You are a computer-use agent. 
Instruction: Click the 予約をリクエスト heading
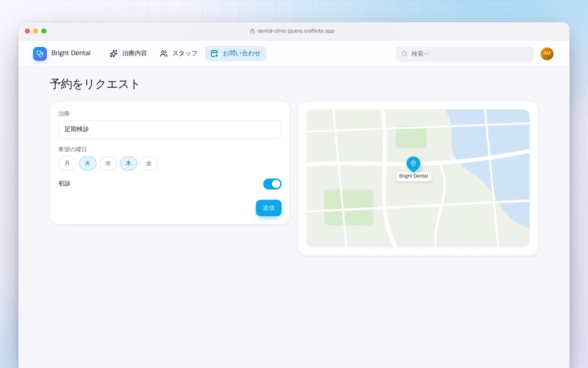pyautogui.click(x=95, y=84)
